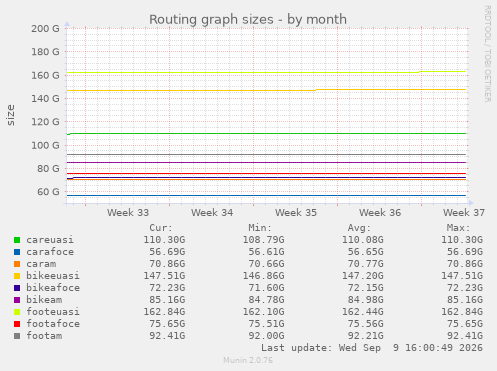Click the carafoce average value 56.65G

pyautogui.click(x=366, y=252)
